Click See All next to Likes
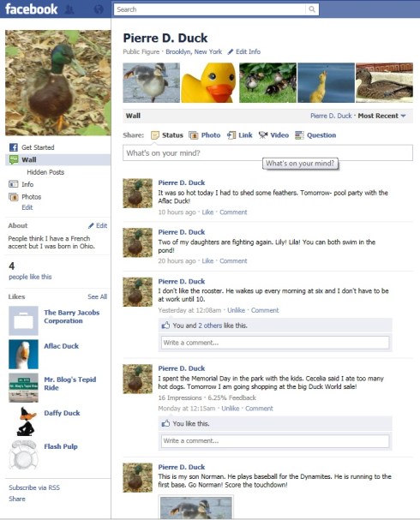420x520 pixels. (x=97, y=296)
